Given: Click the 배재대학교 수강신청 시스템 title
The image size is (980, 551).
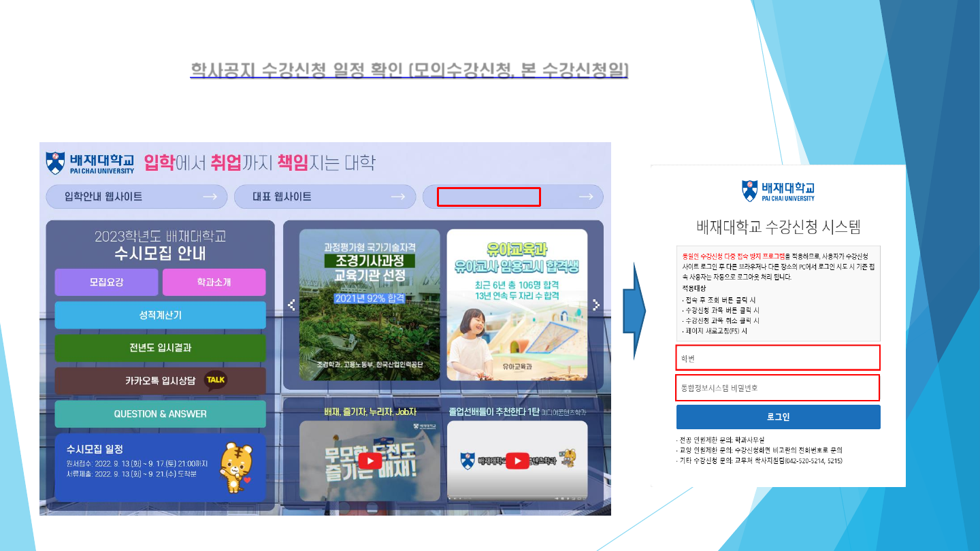Looking at the screenshot, I should click(x=778, y=227).
